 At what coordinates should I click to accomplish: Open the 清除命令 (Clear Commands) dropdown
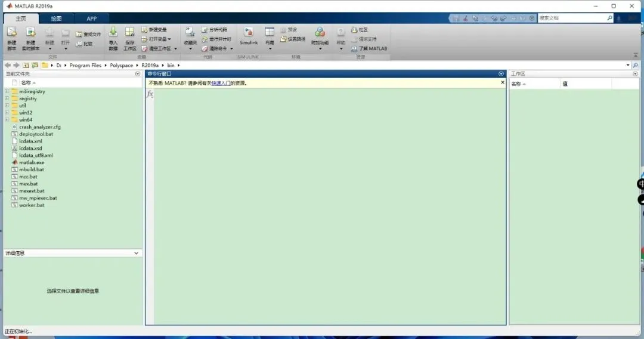[x=231, y=48]
